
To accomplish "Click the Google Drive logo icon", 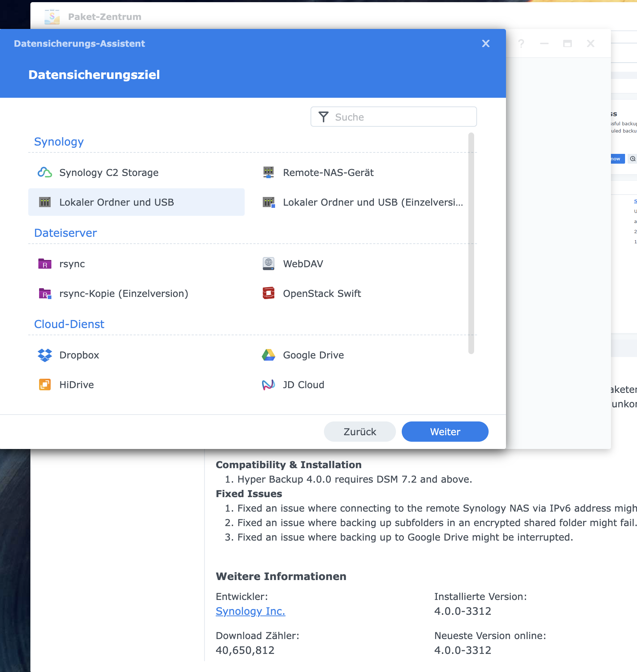I will click(x=269, y=355).
